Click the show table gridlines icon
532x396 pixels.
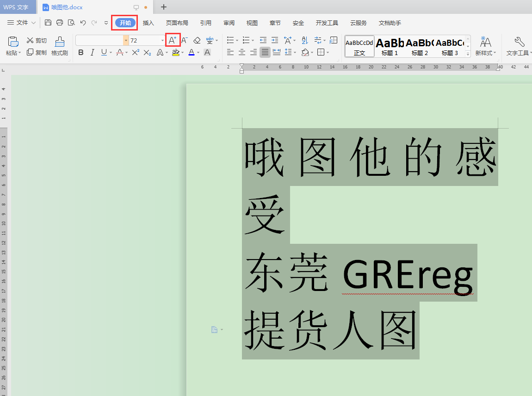click(334, 40)
